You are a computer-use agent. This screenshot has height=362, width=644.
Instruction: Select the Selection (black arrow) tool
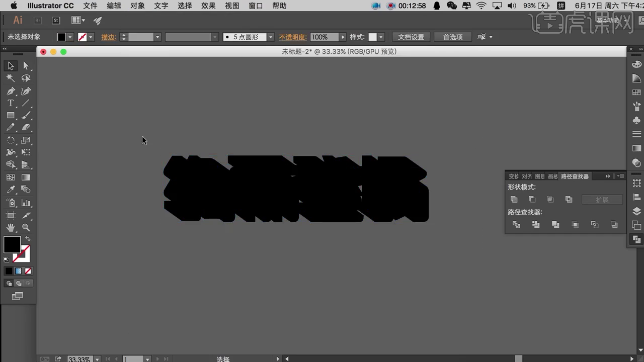[x=11, y=66]
